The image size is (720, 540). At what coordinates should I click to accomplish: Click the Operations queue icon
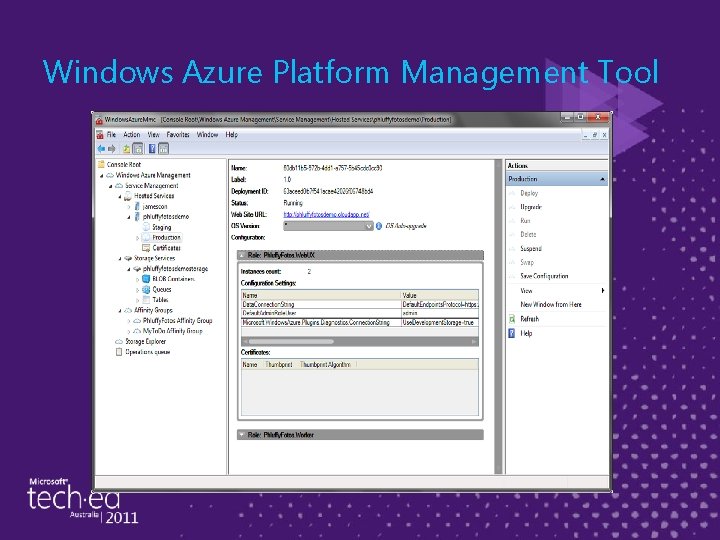119,352
